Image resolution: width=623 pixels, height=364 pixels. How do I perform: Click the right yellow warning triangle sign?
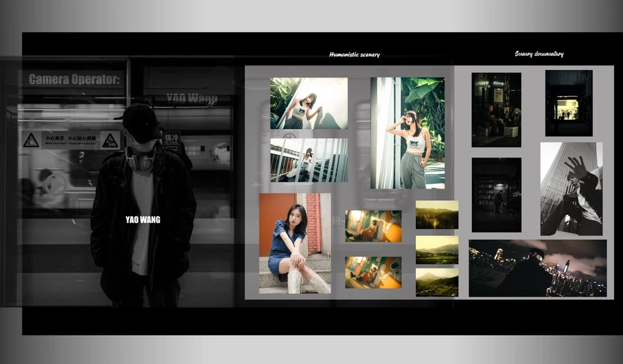click(x=109, y=140)
